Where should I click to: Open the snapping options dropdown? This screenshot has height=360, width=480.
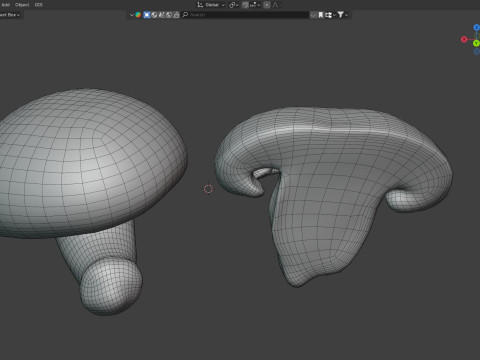click(255, 5)
